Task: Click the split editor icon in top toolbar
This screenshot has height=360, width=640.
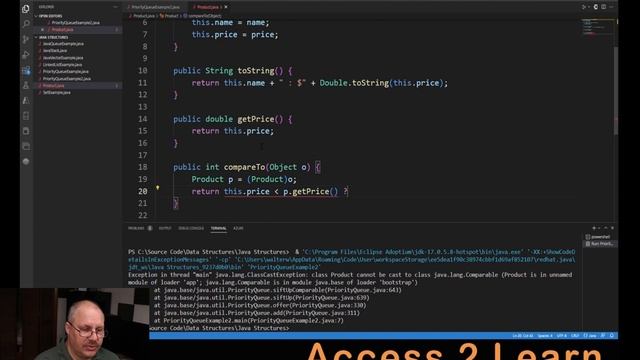Action: tap(603, 7)
